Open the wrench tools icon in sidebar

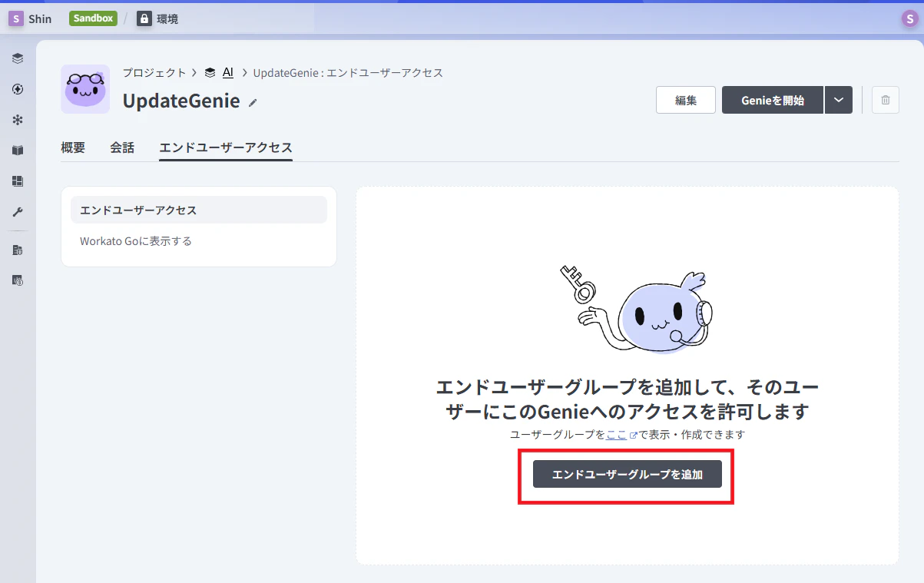(18, 212)
